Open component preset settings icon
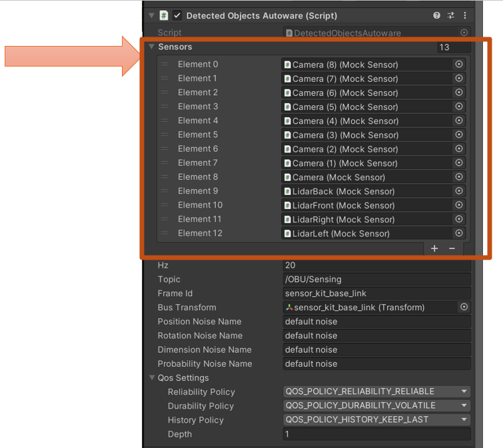The height and width of the screenshot is (448, 503). click(x=451, y=15)
